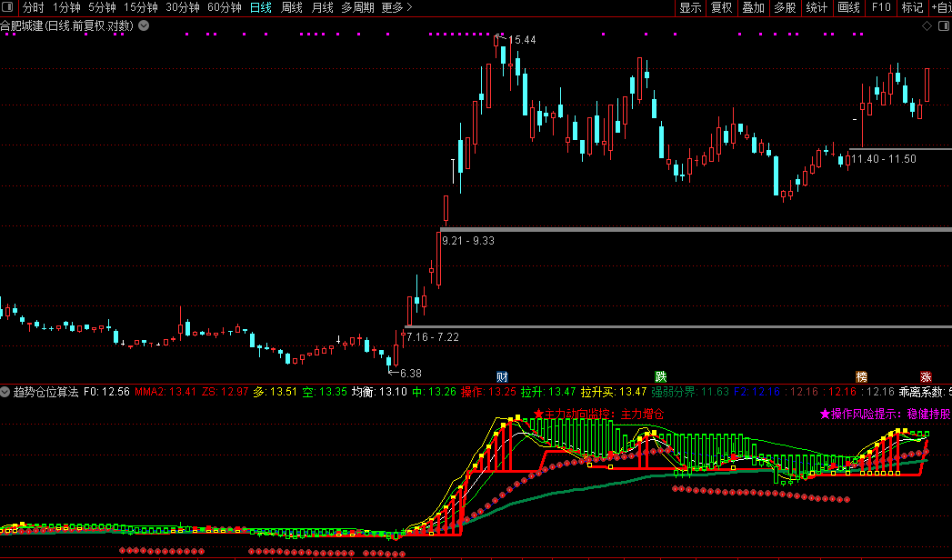Image resolution: width=952 pixels, height=560 pixels.
Task: Select the 15分钟 period tab
Action: (141, 7)
